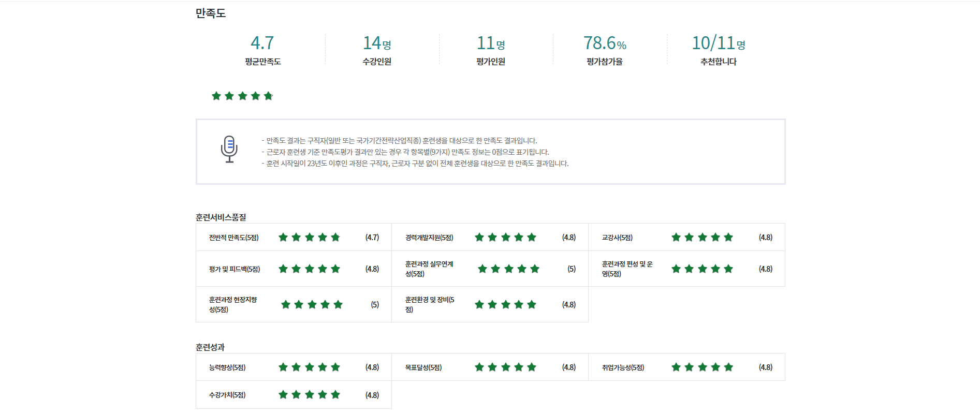Click the 교강사(5점) label

click(x=617, y=238)
